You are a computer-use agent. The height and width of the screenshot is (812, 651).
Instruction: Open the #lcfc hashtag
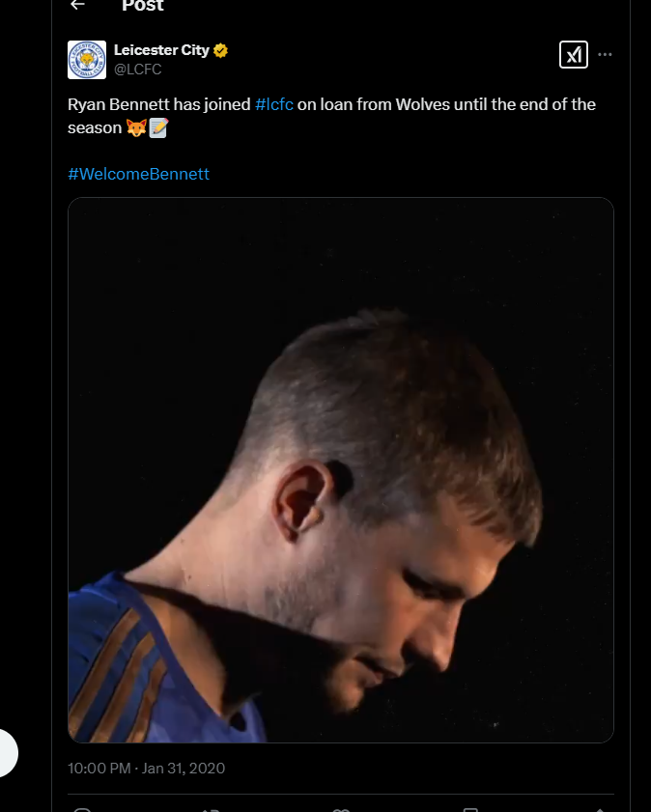click(274, 104)
